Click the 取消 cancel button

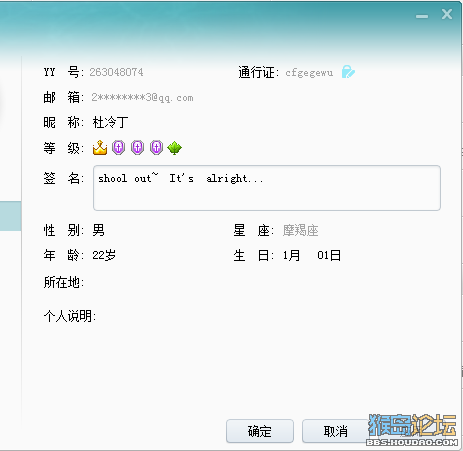(x=336, y=431)
